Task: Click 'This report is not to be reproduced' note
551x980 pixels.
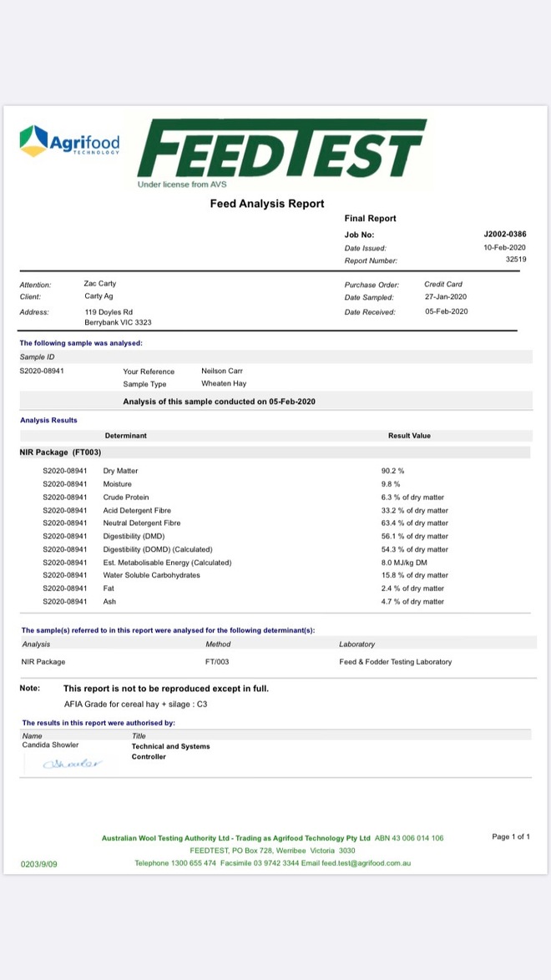Action: (x=166, y=689)
